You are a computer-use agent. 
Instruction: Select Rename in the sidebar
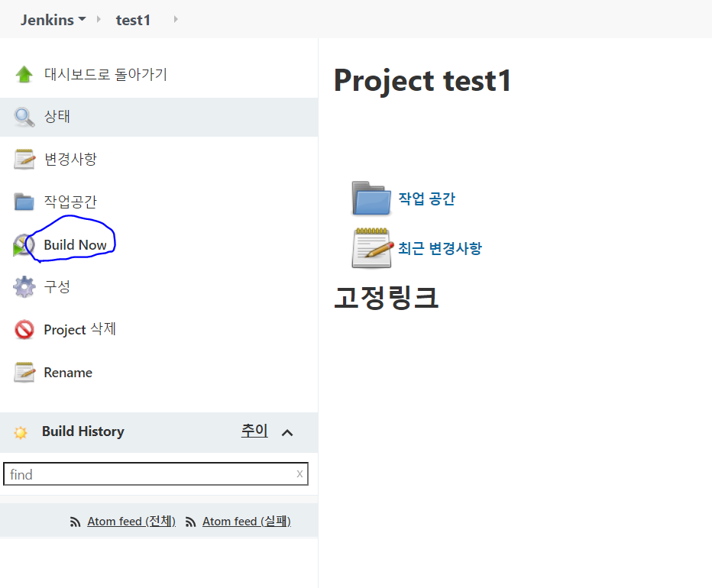pos(68,373)
